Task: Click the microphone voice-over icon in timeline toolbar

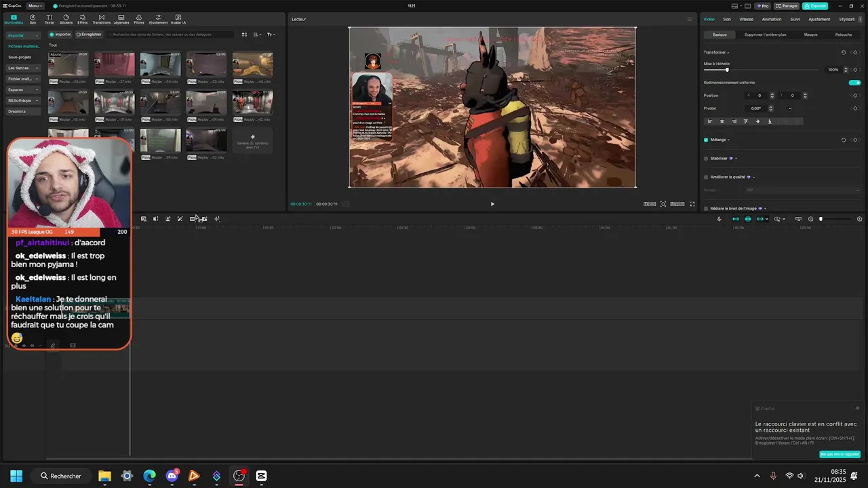Action: [719, 219]
